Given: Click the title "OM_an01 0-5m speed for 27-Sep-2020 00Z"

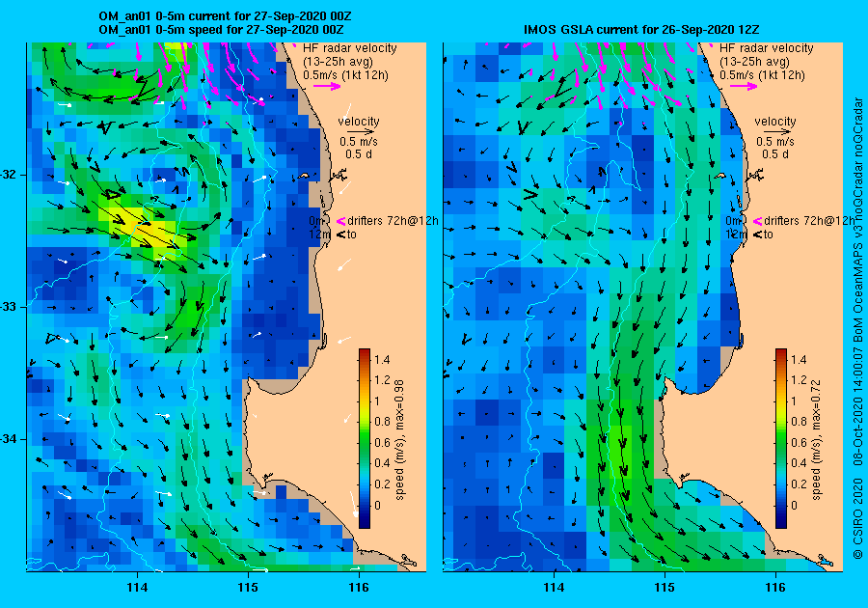Looking at the screenshot, I should [x=221, y=29].
